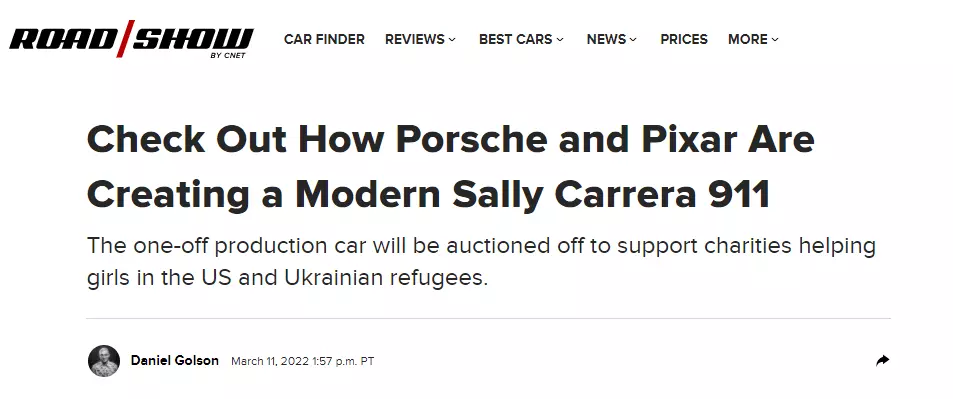Click the March 11, 2022 timestamp
This screenshot has width=953, height=399.
302,361
